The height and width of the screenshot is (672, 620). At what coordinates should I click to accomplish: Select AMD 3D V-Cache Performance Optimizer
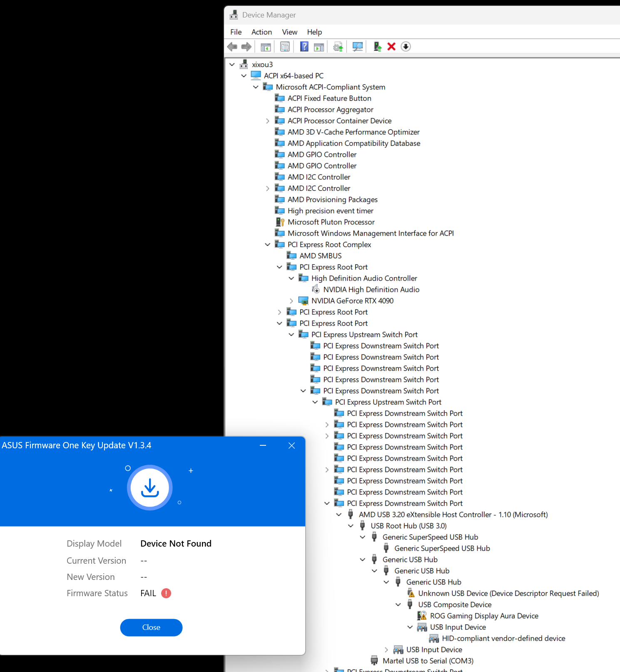click(354, 132)
